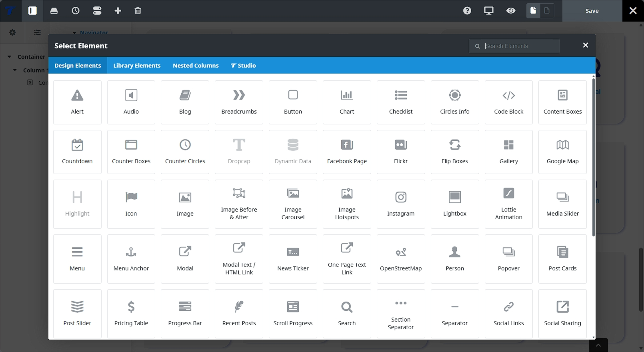Click the Save button
This screenshot has height=352, width=644.
pos(592,11)
